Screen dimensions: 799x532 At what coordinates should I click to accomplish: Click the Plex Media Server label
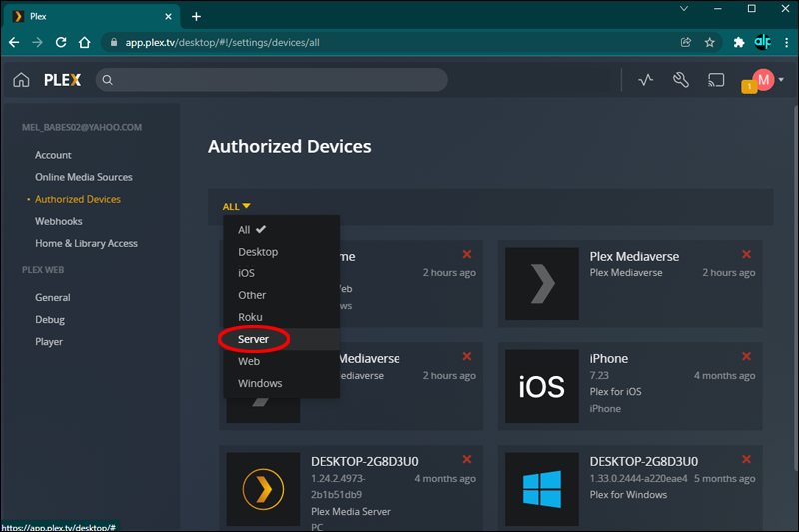point(351,512)
